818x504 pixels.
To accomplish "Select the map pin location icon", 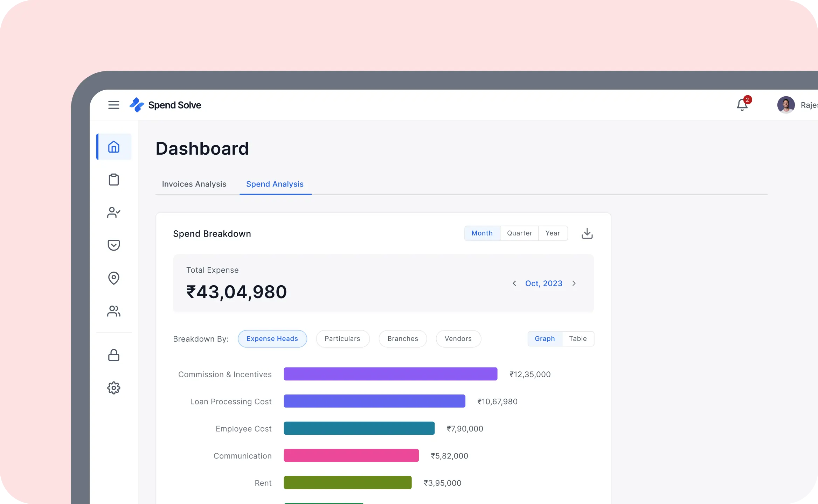I will click(x=114, y=278).
